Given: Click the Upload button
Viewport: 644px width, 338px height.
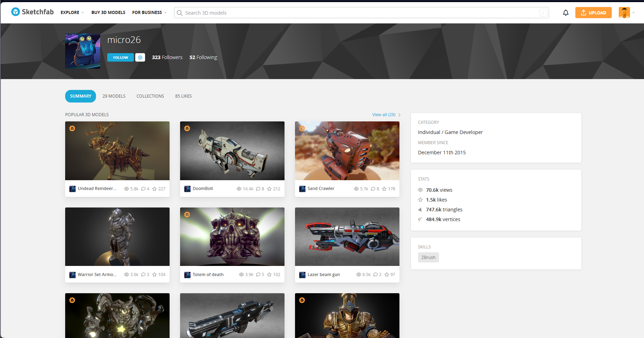Looking at the screenshot, I should [593, 13].
